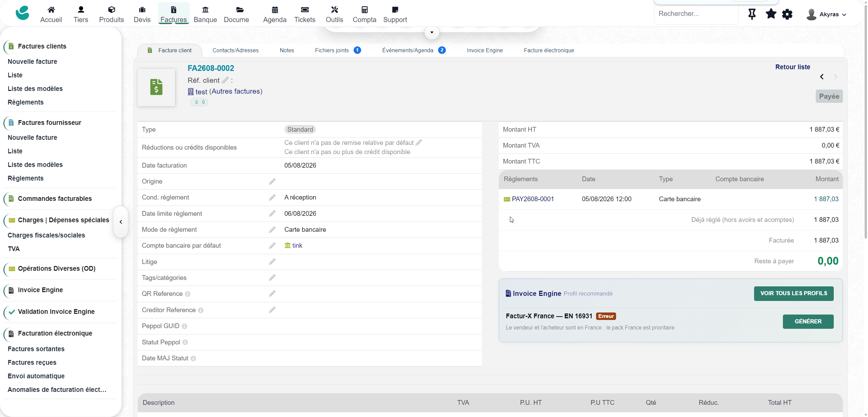Image resolution: width=868 pixels, height=417 pixels.
Task: Open Opérations Diverses (OD) sidebar item
Action: click(57, 268)
